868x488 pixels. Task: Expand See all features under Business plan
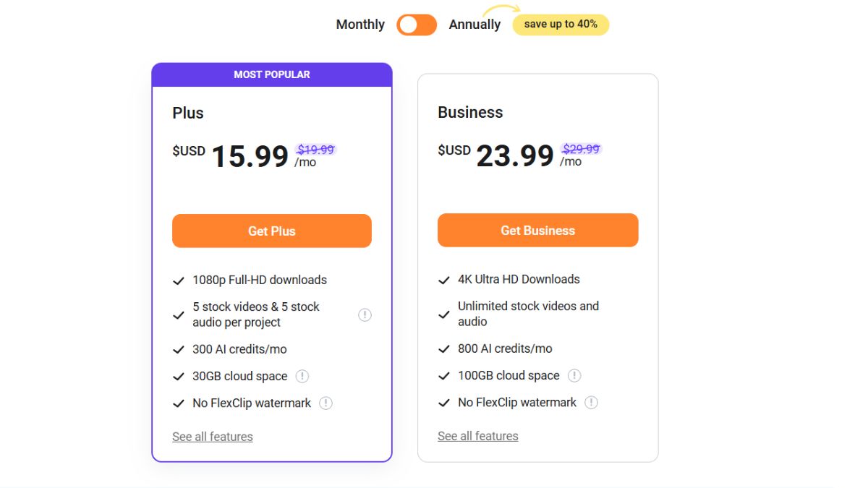478,436
